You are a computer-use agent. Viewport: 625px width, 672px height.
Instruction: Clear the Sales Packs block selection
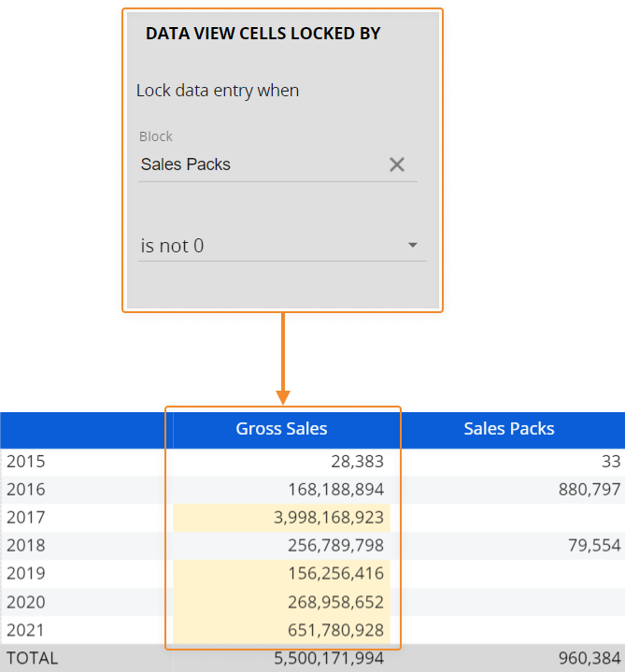[x=397, y=164]
